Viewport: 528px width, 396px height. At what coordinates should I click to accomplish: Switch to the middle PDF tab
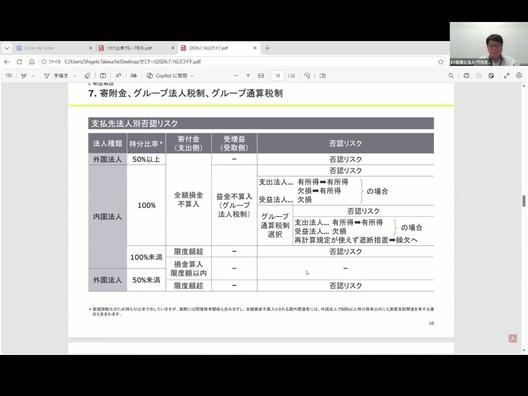[x=136, y=48]
